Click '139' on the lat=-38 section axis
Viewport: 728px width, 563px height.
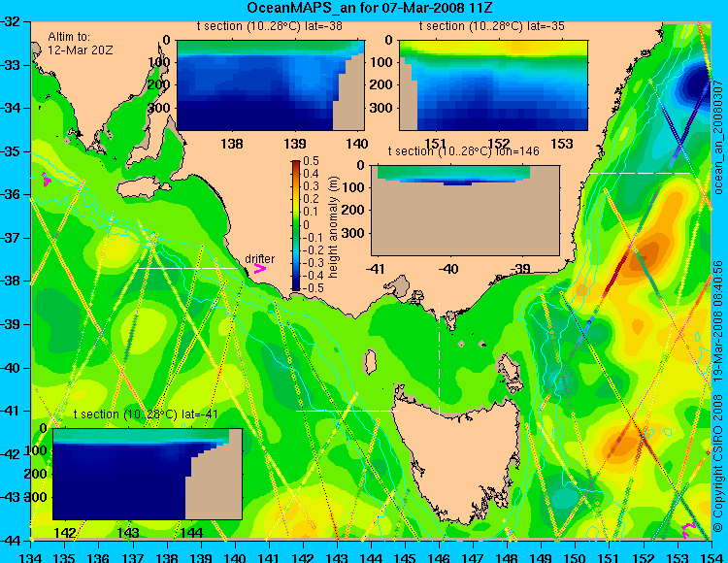click(x=295, y=144)
